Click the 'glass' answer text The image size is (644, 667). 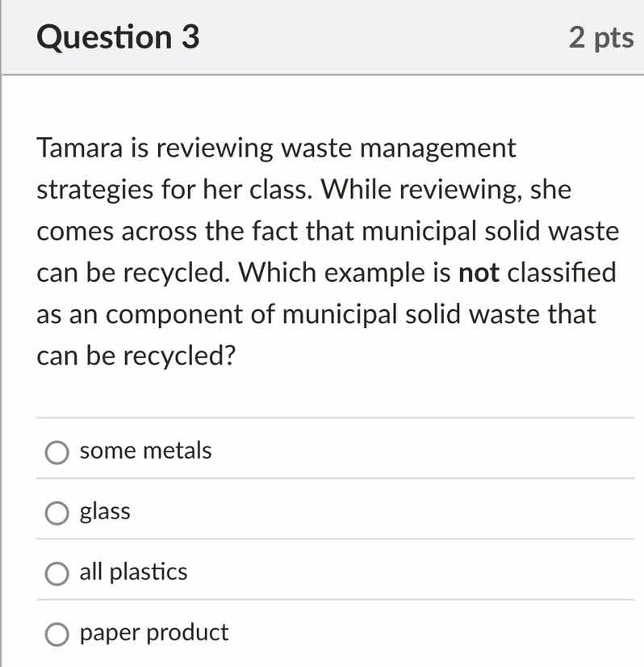(x=106, y=511)
